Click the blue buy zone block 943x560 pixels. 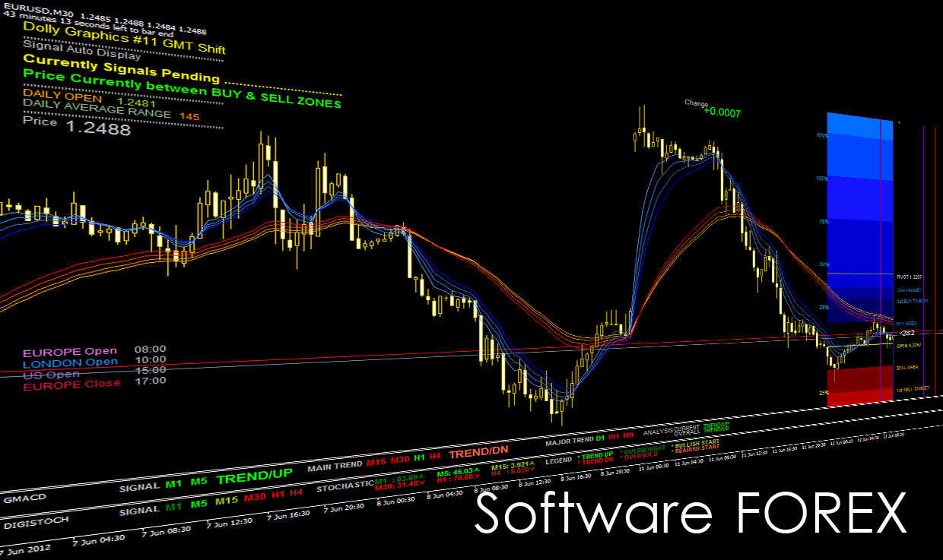(x=859, y=218)
